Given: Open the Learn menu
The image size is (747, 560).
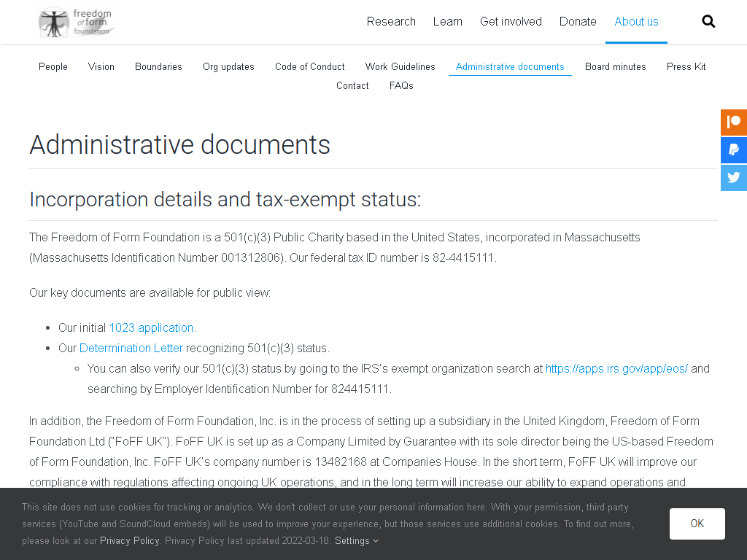Looking at the screenshot, I should click(447, 21).
